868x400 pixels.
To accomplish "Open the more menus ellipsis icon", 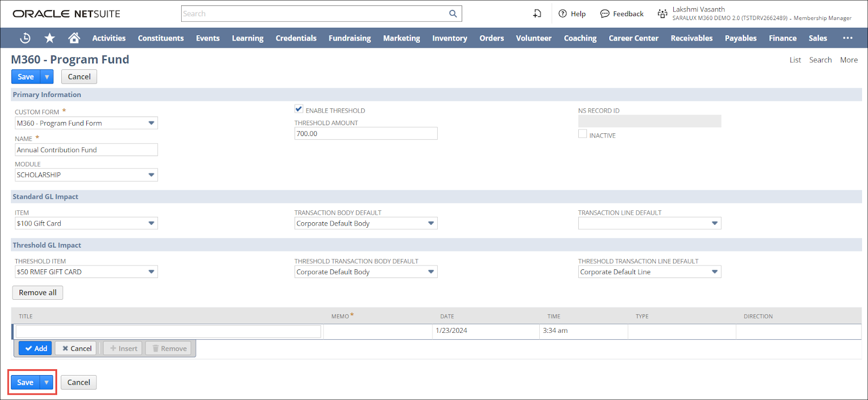I will click(x=847, y=38).
